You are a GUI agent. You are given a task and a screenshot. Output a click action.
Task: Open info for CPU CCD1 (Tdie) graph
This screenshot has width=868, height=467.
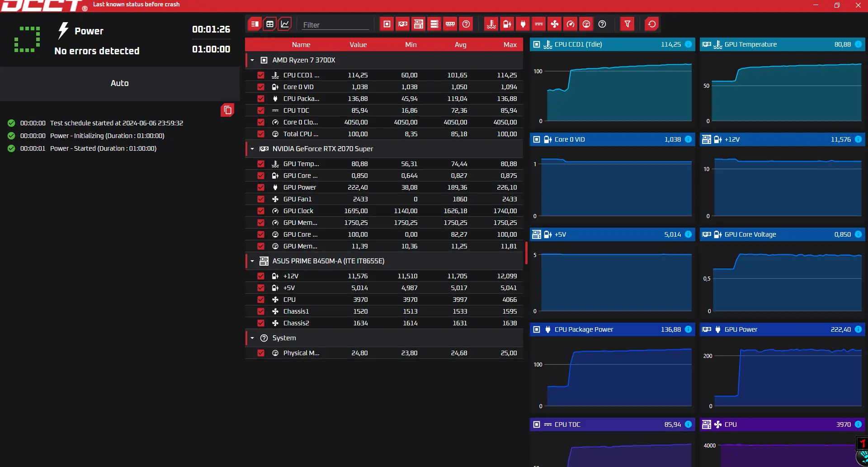tap(688, 44)
